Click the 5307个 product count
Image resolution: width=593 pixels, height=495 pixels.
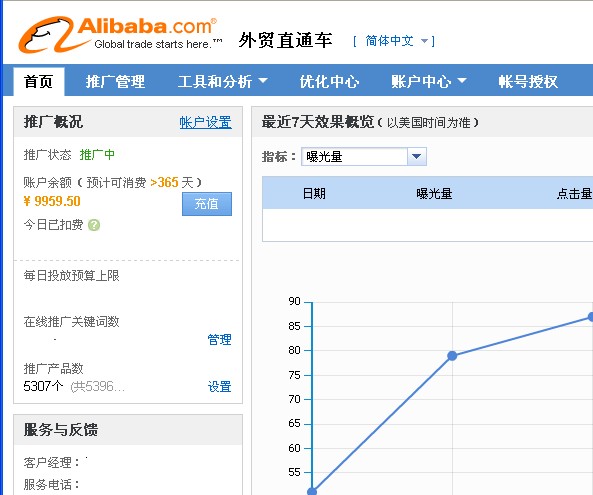(43, 386)
